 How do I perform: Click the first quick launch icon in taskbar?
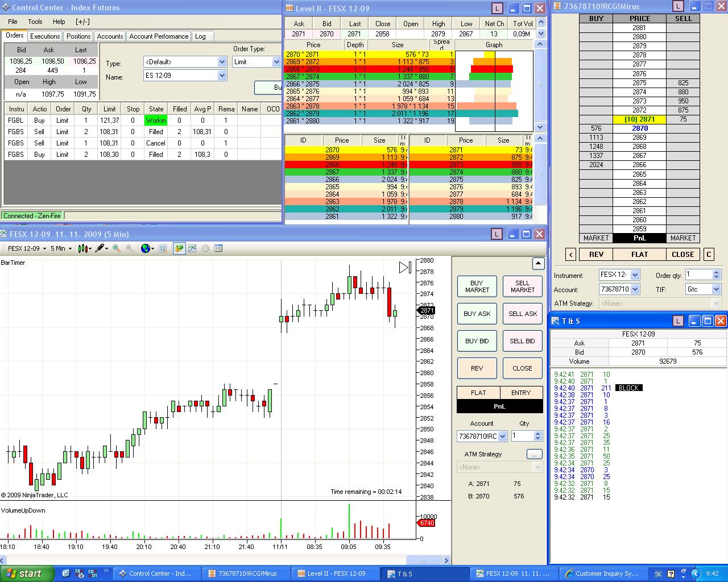(x=66, y=573)
